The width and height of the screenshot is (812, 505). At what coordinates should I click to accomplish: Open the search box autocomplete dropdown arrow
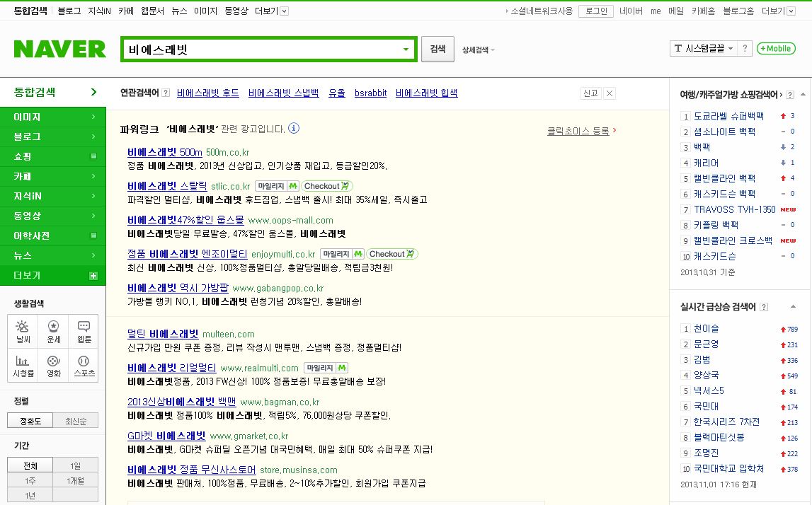(x=406, y=50)
